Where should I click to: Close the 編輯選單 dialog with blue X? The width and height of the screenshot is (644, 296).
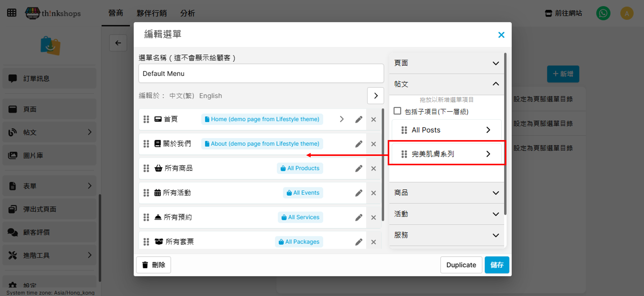coord(501,35)
